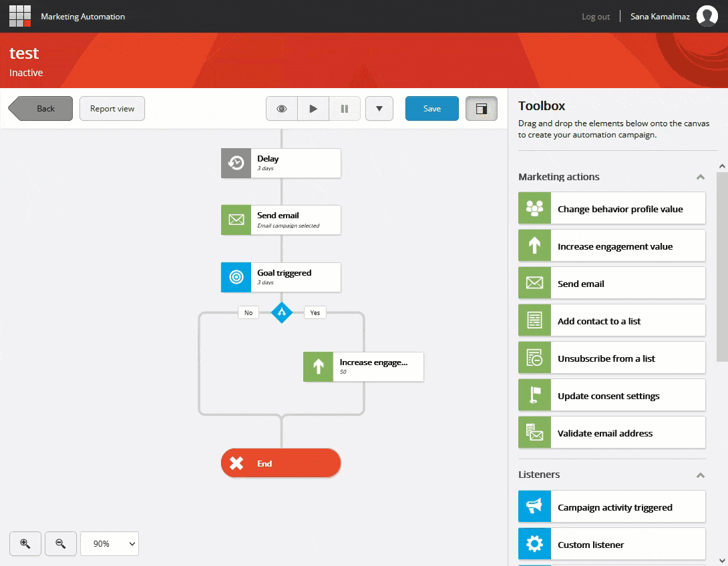Open Report view
The width and height of the screenshot is (728, 566).
click(112, 109)
